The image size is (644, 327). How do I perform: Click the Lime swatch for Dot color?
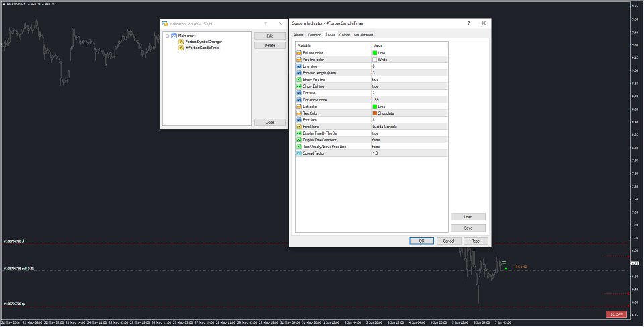(x=374, y=107)
